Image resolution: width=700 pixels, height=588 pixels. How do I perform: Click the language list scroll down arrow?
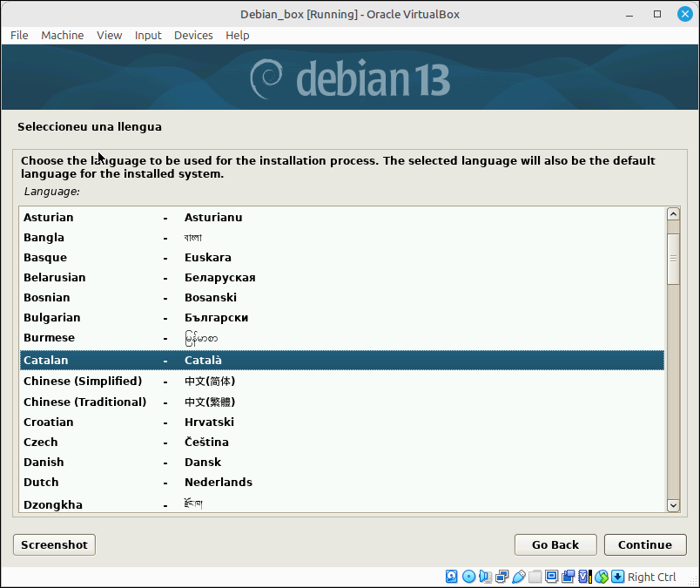[x=673, y=505]
